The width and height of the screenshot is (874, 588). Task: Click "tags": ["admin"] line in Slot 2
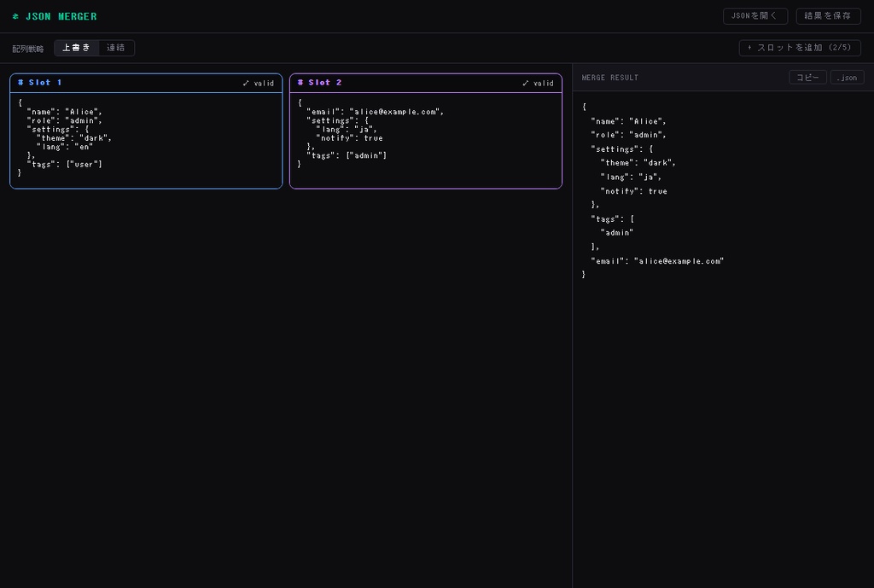coord(347,155)
